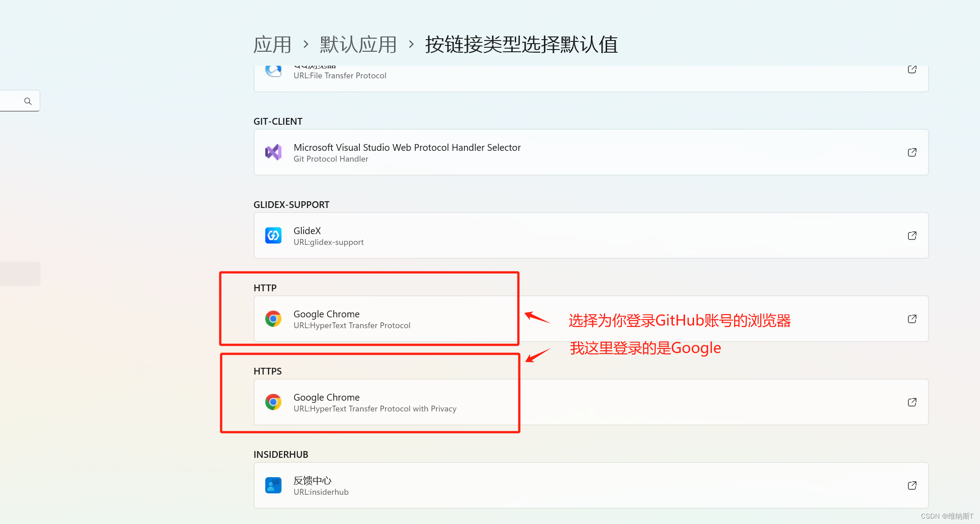Click the highlighted left sidebar item
The height and width of the screenshot is (524, 980).
20,273
